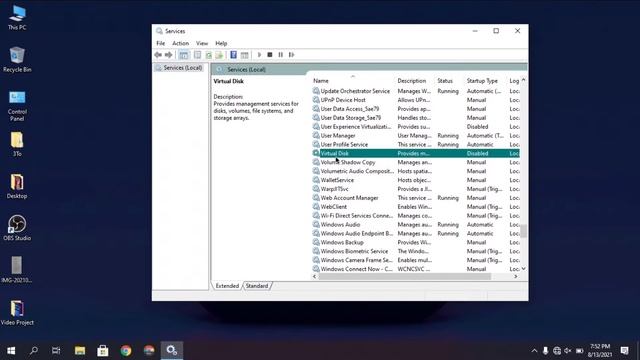This screenshot has height=360, width=640.
Task: Select the Windows Audio service
Action: pyautogui.click(x=416, y=224)
